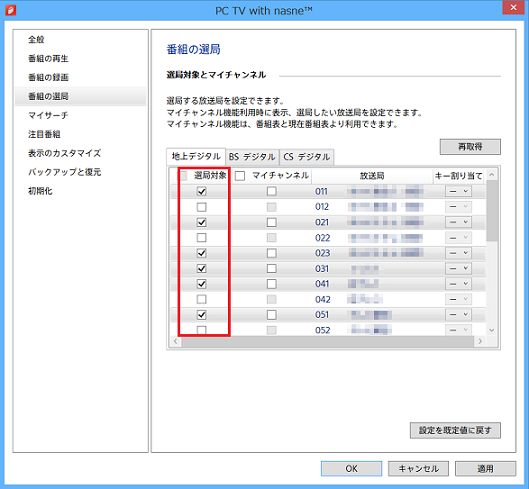Check 選局対象 for channel 022
This screenshot has width=529, height=489.
[201, 238]
